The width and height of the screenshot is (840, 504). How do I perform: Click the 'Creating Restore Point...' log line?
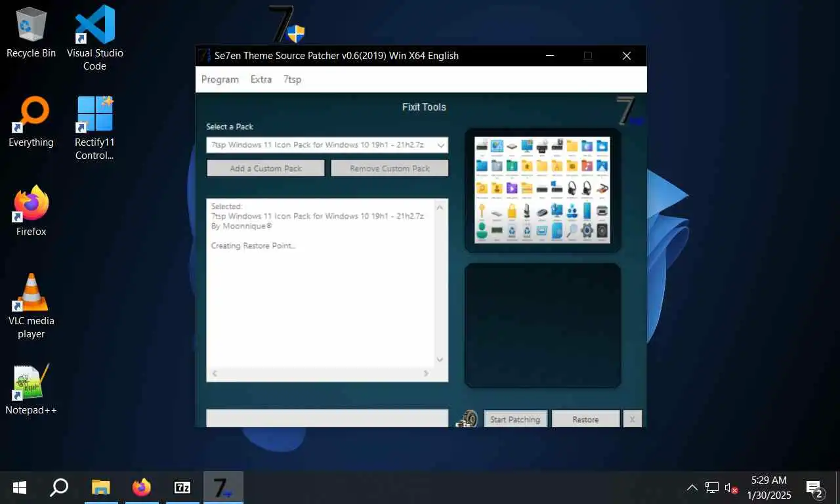click(x=253, y=245)
